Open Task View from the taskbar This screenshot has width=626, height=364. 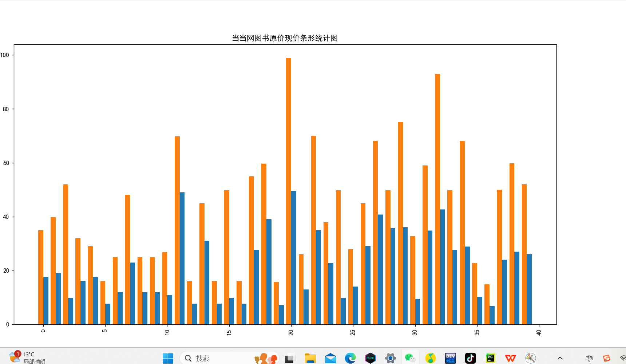click(290, 359)
